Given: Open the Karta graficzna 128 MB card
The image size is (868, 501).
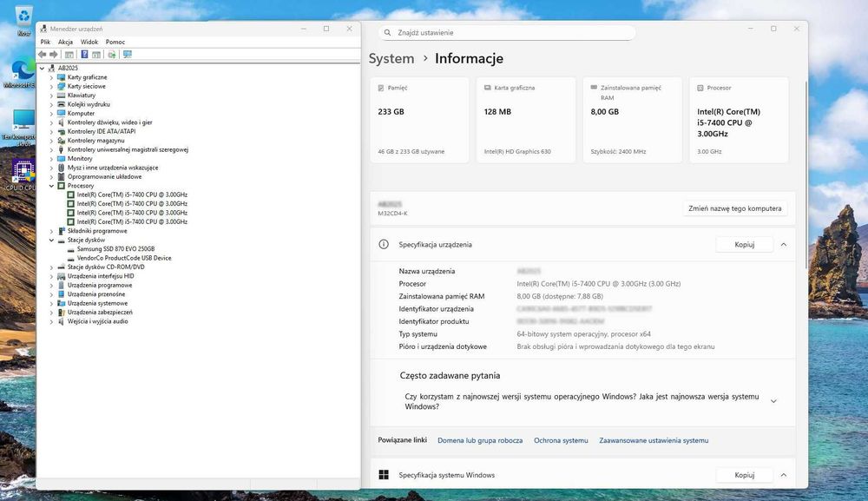Looking at the screenshot, I should [526, 120].
